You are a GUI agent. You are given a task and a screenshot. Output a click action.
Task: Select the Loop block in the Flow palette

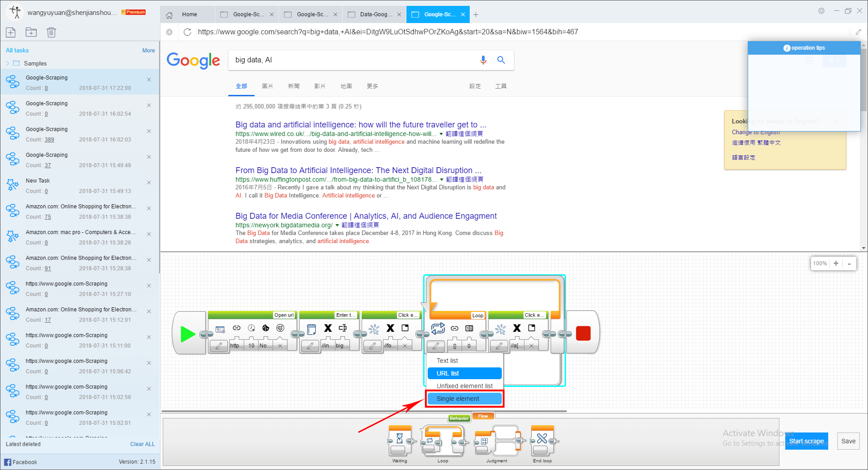point(443,442)
